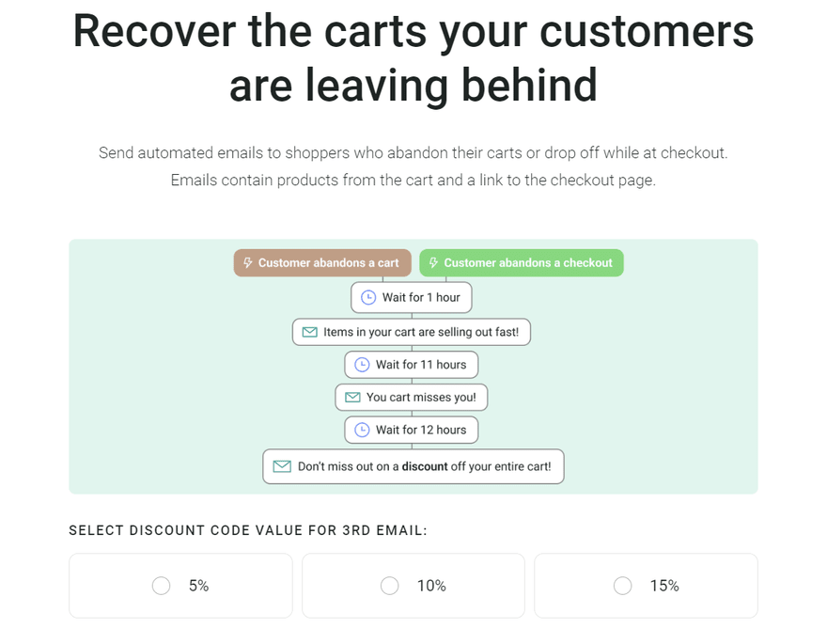Open the Customer abandons a cart trigger
Image resolution: width=827 pixels, height=644 pixels.
[x=322, y=263]
